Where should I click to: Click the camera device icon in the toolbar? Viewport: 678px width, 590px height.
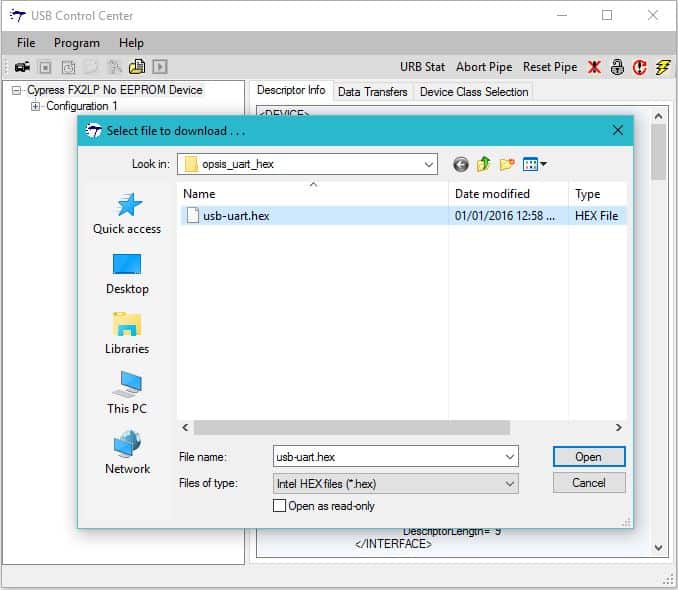22,67
